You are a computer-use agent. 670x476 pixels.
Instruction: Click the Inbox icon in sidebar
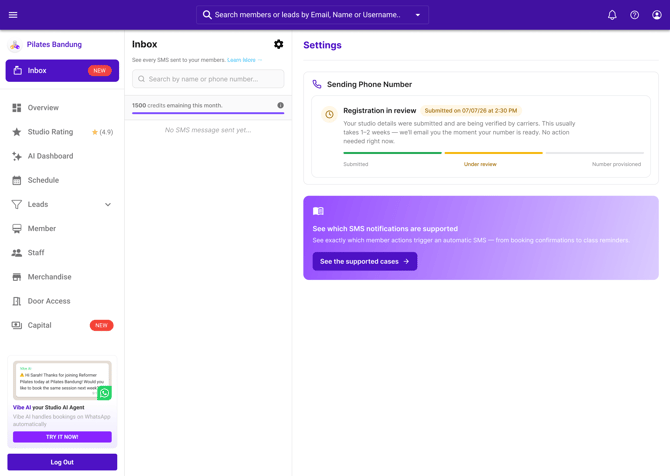pos(18,71)
